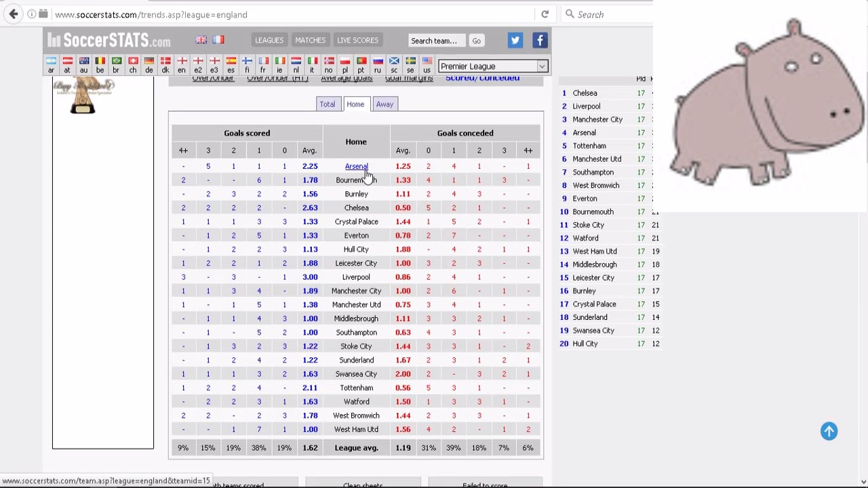
Task: Click the Austria (at) flag icon
Action: [67, 62]
